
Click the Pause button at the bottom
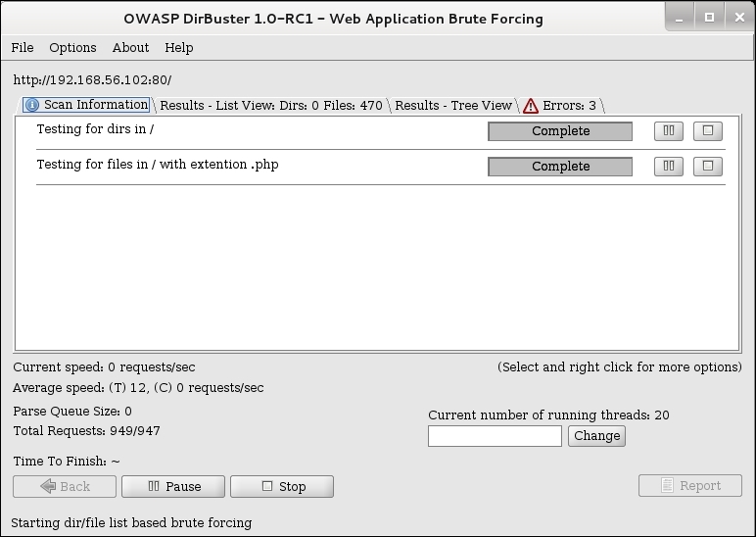click(173, 486)
